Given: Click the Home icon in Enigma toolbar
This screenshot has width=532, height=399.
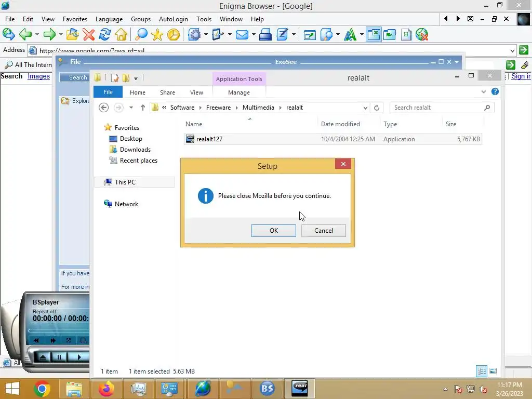Looking at the screenshot, I should (x=121, y=34).
